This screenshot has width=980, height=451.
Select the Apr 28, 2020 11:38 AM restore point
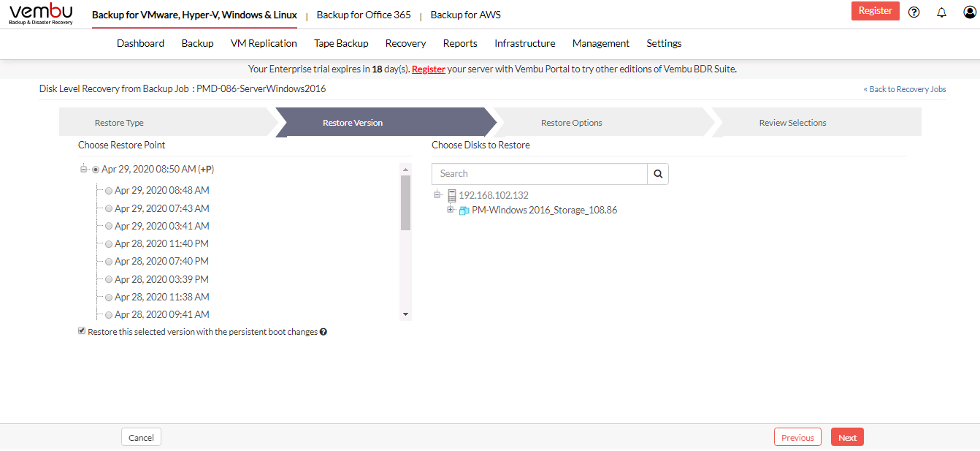click(x=109, y=297)
